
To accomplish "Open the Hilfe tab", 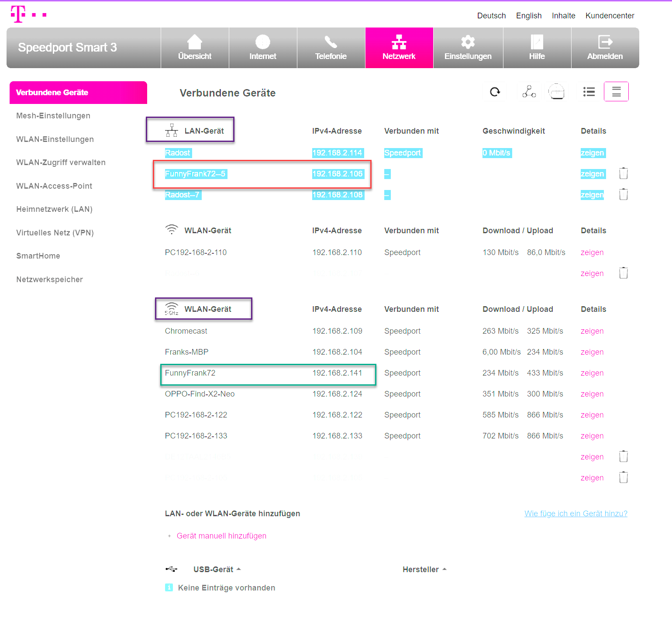I will (537, 48).
